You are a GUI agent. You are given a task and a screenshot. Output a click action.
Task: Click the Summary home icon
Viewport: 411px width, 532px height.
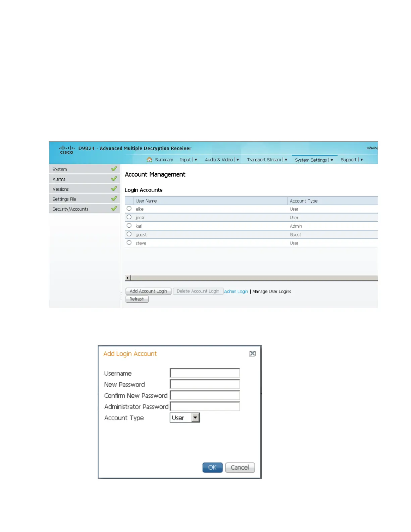150,160
